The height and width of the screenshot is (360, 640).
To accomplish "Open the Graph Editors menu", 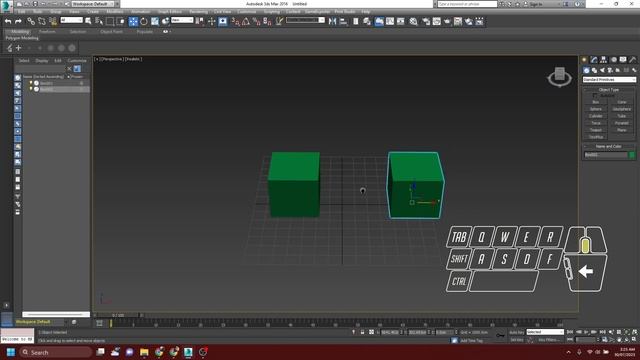I will (170, 12).
